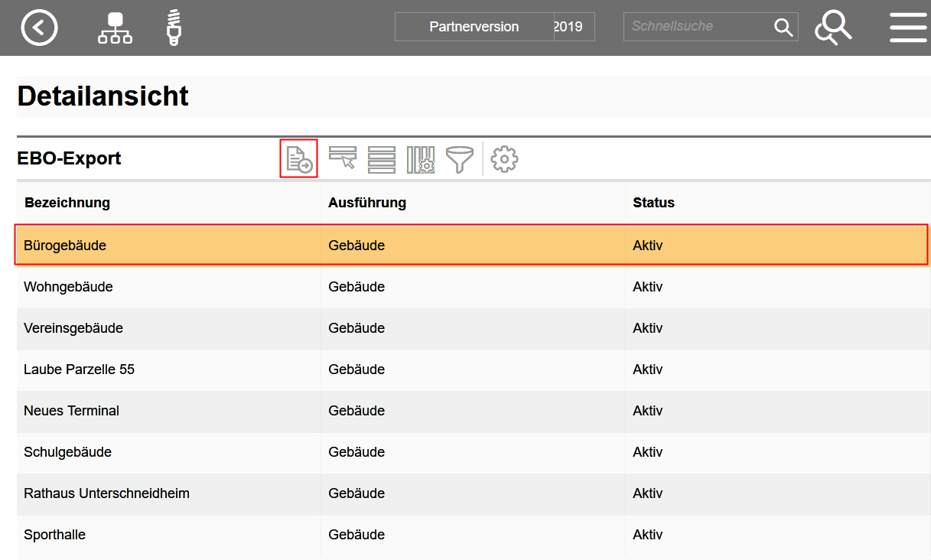Image resolution: width=931 pixels, height=560 pixels.
Task: Open the funnel filter icon
Action: (x=460, y=159)
